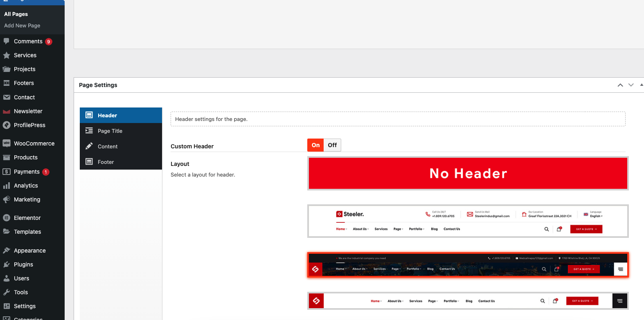The image size is (644, 320).
Task: Click the Templates folder icon
Action: click(7, 232)
